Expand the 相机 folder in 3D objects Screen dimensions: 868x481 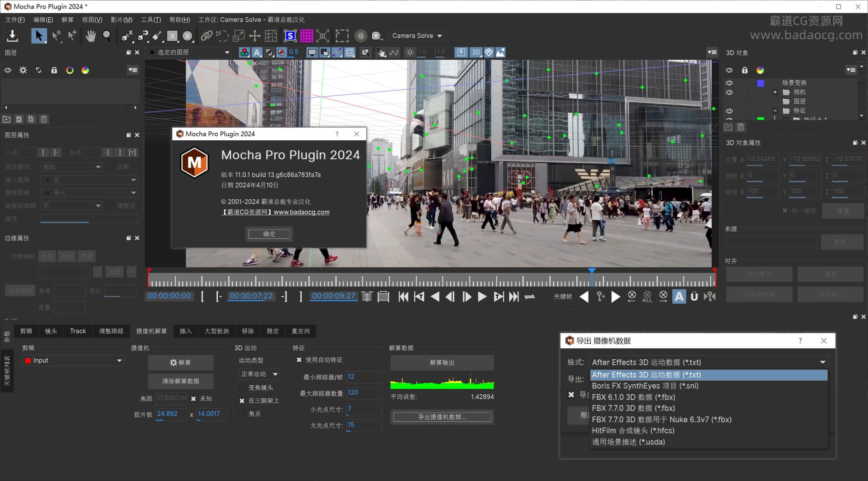(x=775, y=92)
